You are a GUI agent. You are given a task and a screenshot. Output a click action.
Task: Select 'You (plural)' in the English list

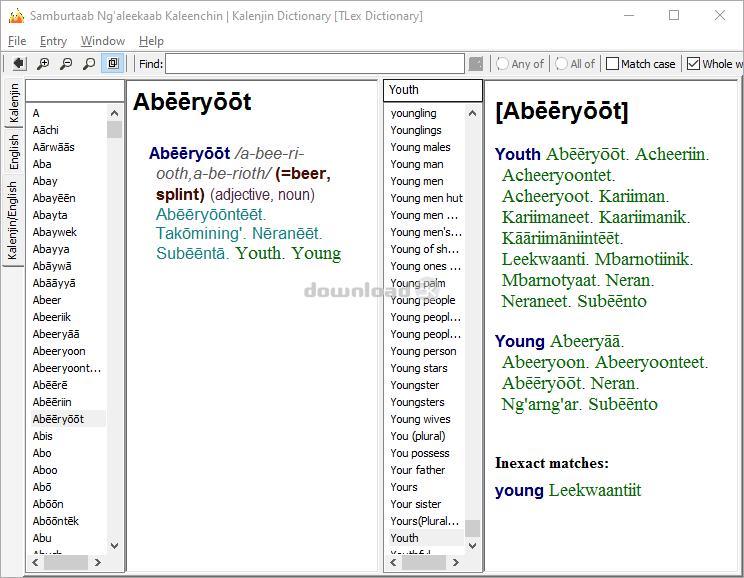(x=418, y=436)
